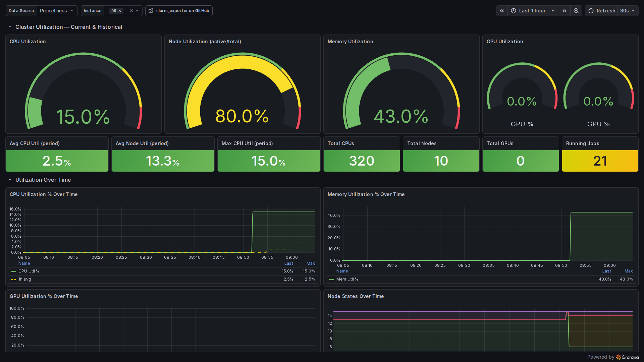Click the Total CPUs 320 value
This screenshot has height=362, width=644.
coord(362,161)
